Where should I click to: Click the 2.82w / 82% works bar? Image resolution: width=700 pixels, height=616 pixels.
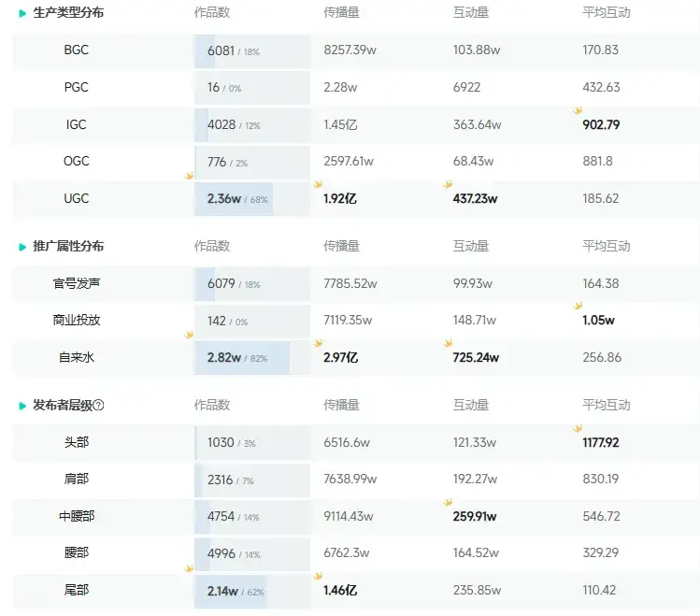pyautogui.click(x=252, y=358)
